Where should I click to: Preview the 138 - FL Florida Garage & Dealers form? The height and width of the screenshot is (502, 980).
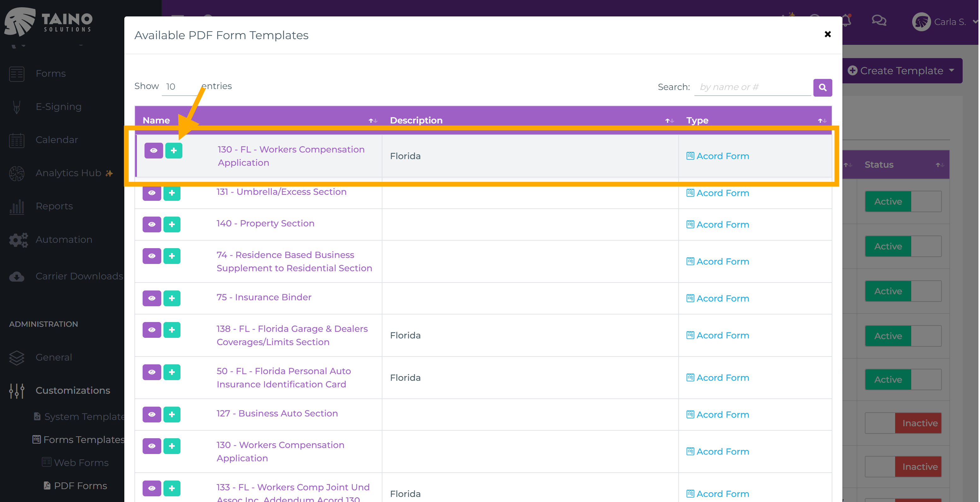pyautogui.click(x=151, y=330)
